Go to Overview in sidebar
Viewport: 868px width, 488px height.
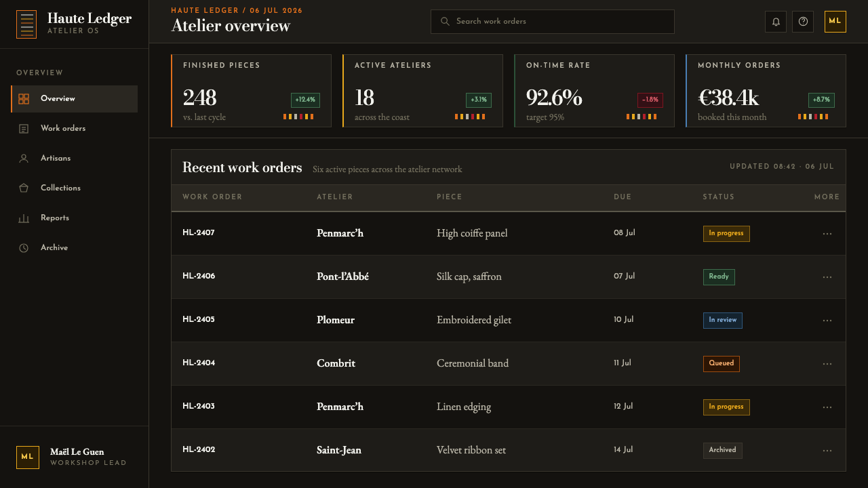[x=75, y=99]
